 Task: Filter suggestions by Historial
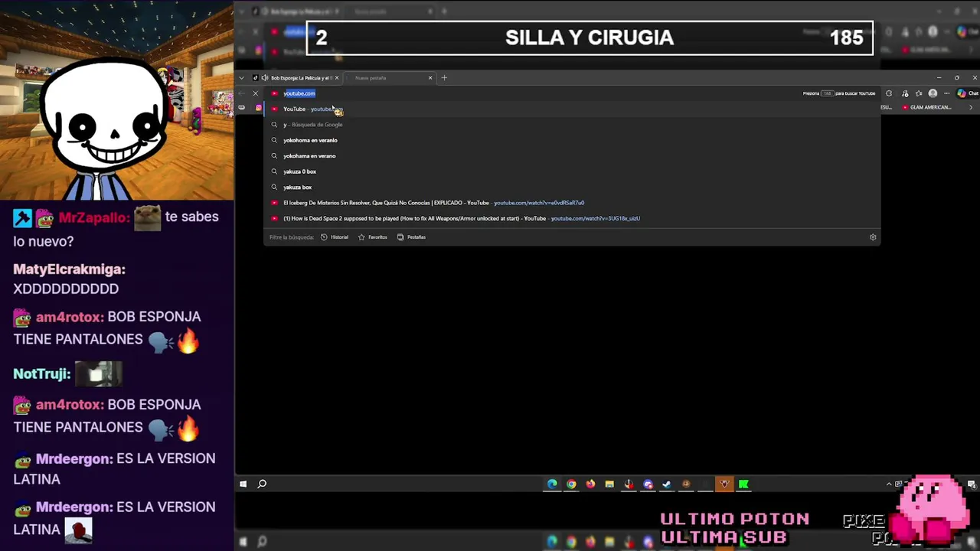tap(335, 237)
